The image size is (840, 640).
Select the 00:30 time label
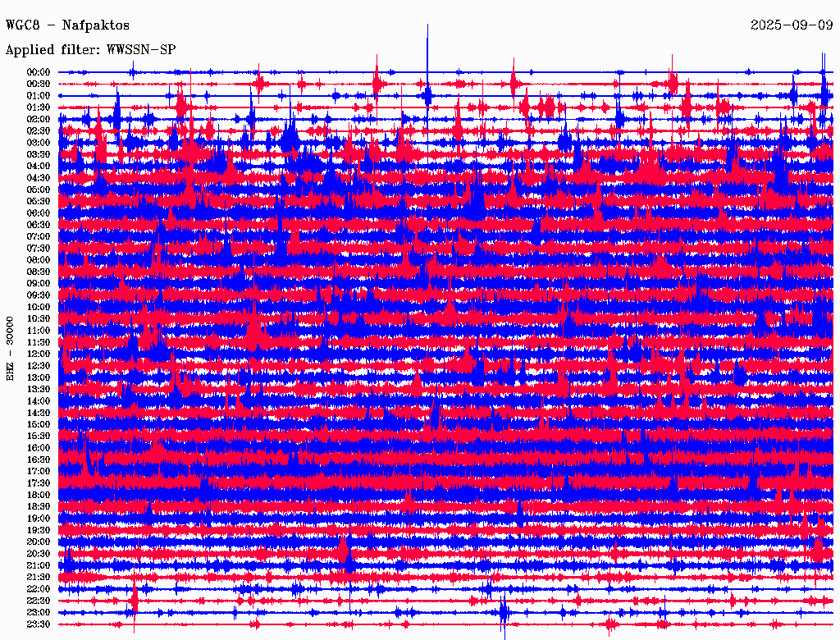pyautogui.click(x=39, y=85)
